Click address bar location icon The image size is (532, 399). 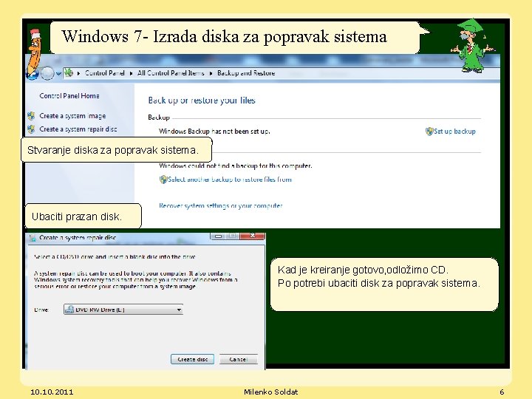(69, 72)
